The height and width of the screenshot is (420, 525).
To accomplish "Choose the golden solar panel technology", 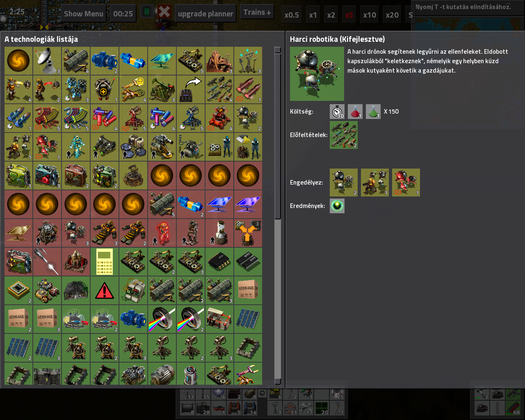I will [18, 233].
